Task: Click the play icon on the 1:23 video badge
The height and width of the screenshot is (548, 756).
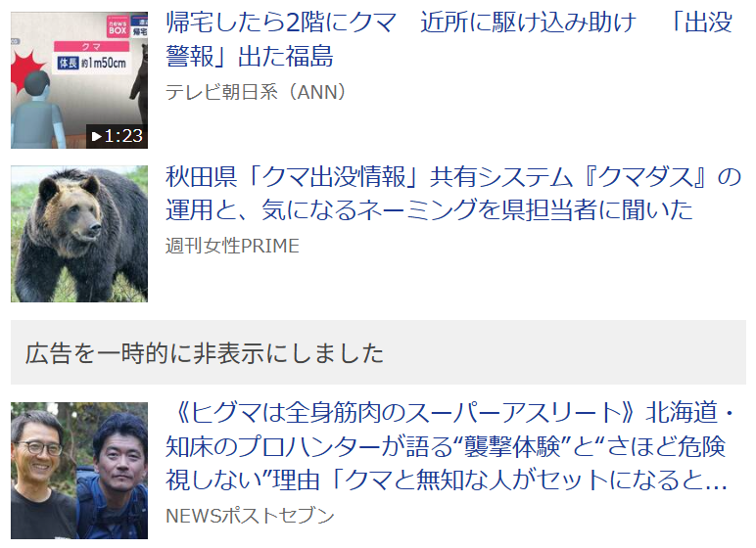Action: coord(96,136)
